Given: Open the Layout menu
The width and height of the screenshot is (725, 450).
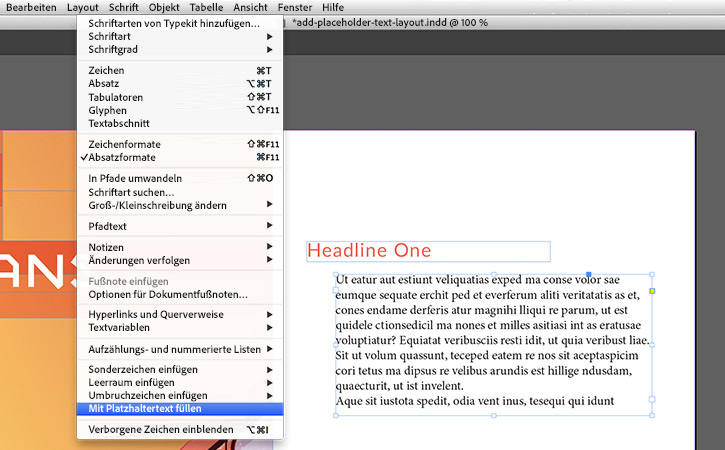Looking at the screenshot, I should coord(82,7).
